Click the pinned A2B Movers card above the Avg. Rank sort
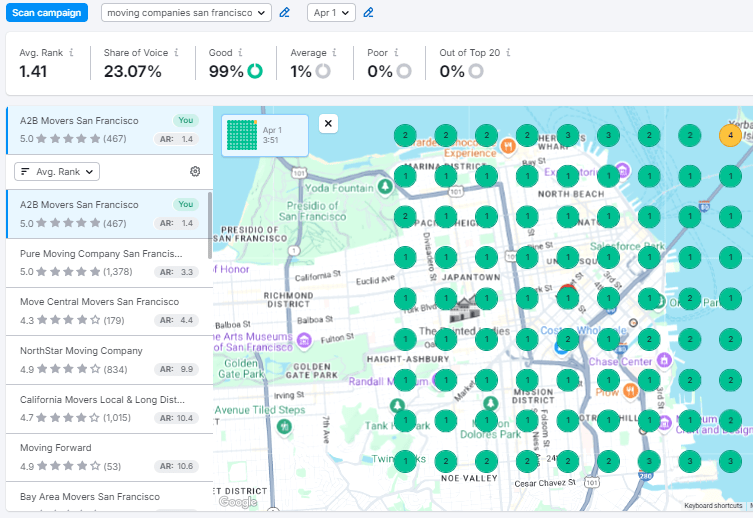Screen dimensions: 753x518 click(x=109, y=130)
